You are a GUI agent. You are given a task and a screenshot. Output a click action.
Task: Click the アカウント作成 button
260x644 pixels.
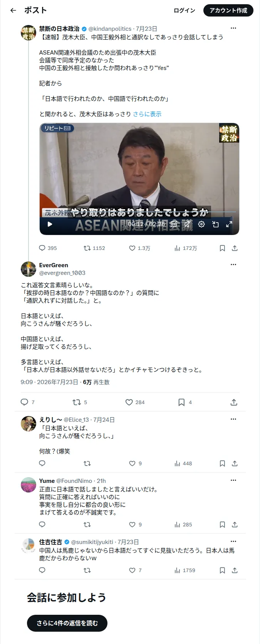click(228, 10)
